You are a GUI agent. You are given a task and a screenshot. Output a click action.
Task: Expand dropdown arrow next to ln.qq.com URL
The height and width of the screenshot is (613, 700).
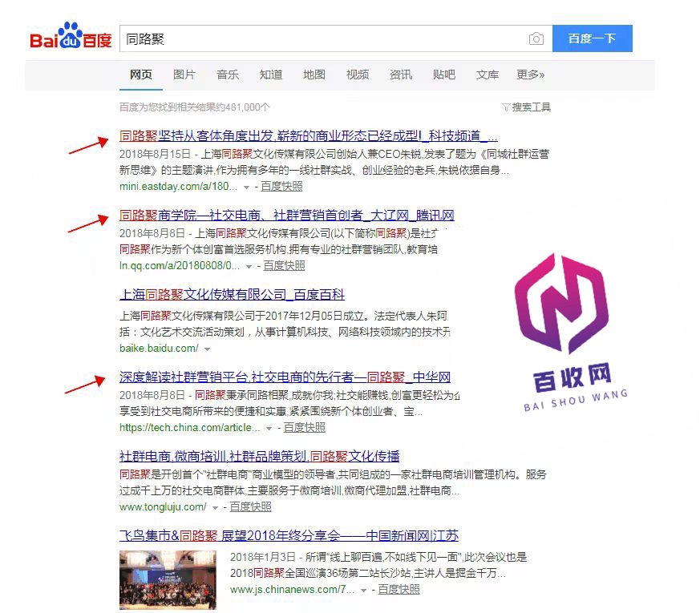pyautogui.click(x=249, y=267)
